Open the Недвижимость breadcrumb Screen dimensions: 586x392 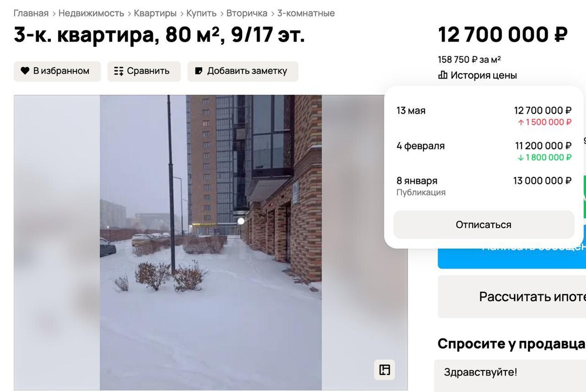(91, 13)
